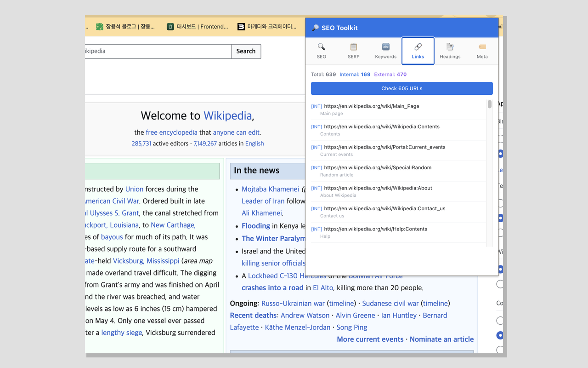Open the Sudanese civil war link
Image resolution: width=588 pixels, height=368 pixels.
click(x=390, y=303)
